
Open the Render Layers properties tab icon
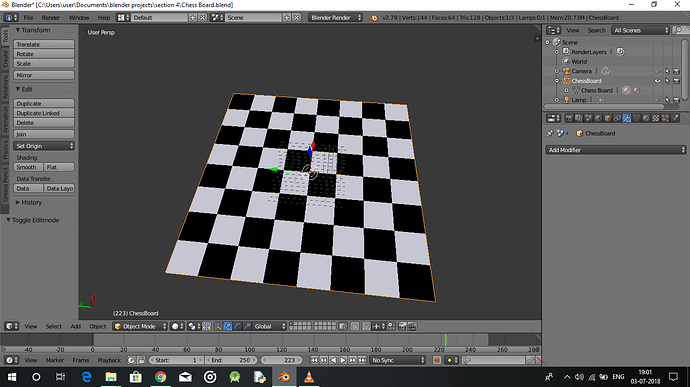click(579, 118)
